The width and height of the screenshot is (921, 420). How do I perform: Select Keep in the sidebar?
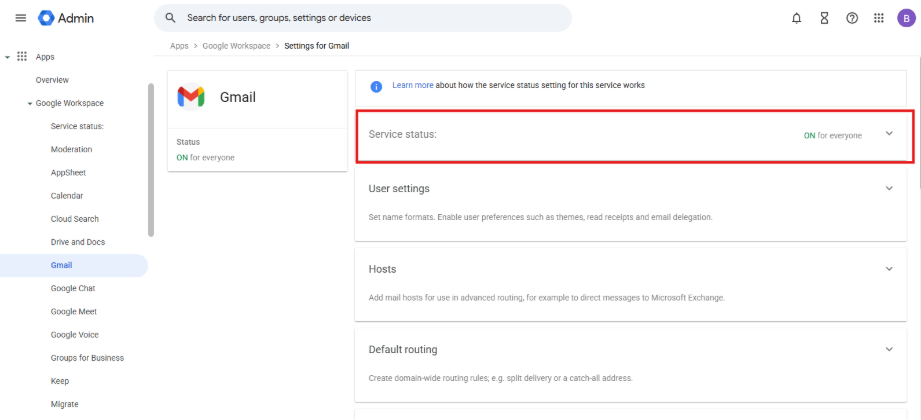[x=60, y=381]
